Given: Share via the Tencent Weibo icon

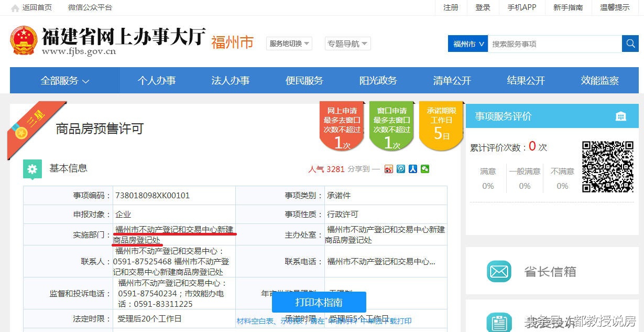Looking at the screenshot, I should (x=401, y=169).
